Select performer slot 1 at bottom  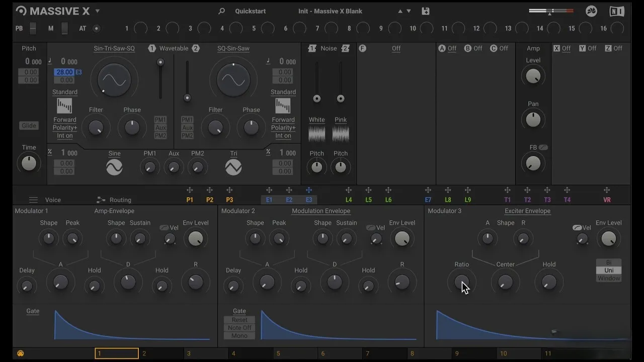tap(117, 353)
